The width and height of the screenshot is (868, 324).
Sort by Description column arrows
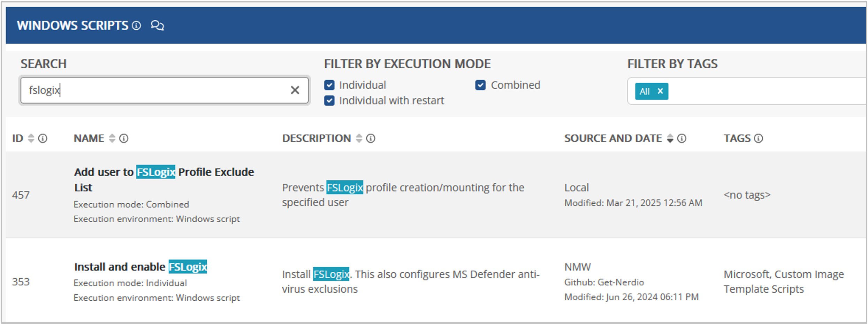point(359,138)
